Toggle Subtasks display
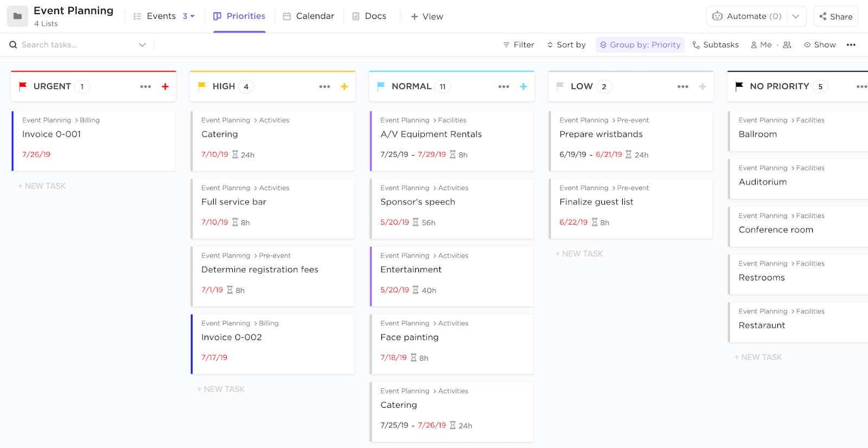The height and width of the screenshot is (448, 868). pos(716,45)
